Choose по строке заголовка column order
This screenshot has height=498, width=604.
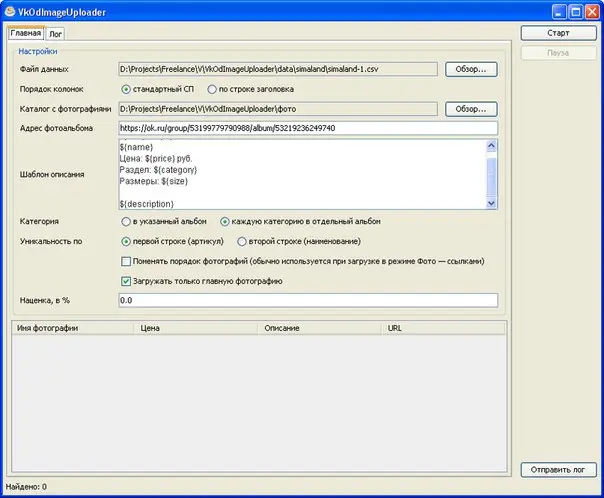[x=211, y=89]
